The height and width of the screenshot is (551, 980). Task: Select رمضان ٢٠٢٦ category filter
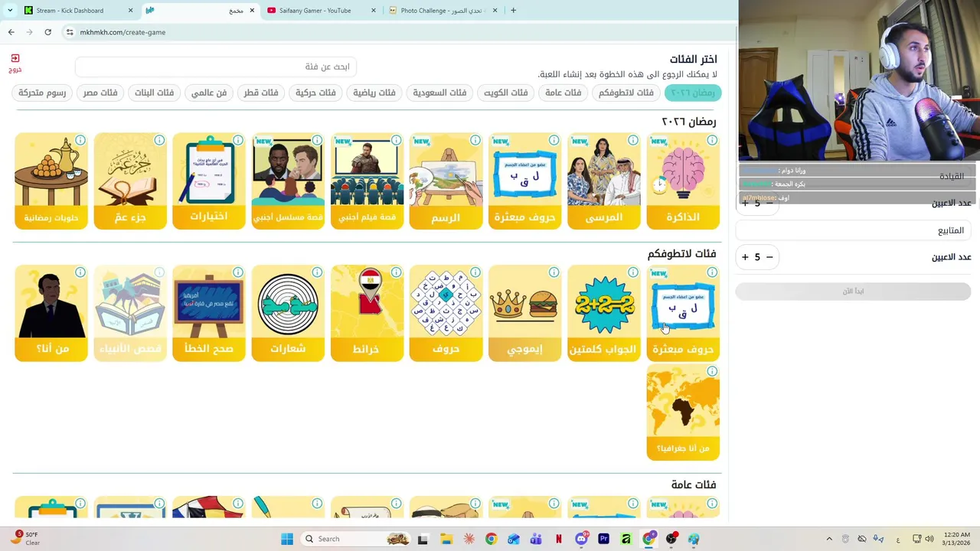coord(693,93)
